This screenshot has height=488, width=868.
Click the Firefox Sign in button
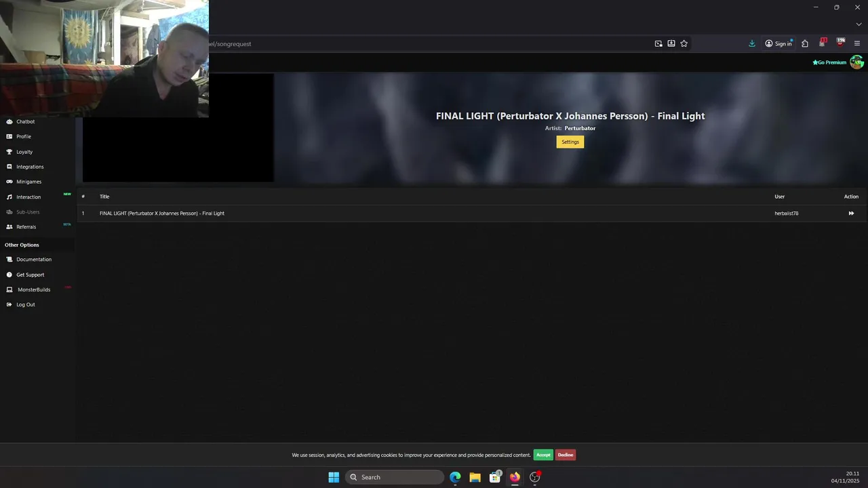click(778, 43)
